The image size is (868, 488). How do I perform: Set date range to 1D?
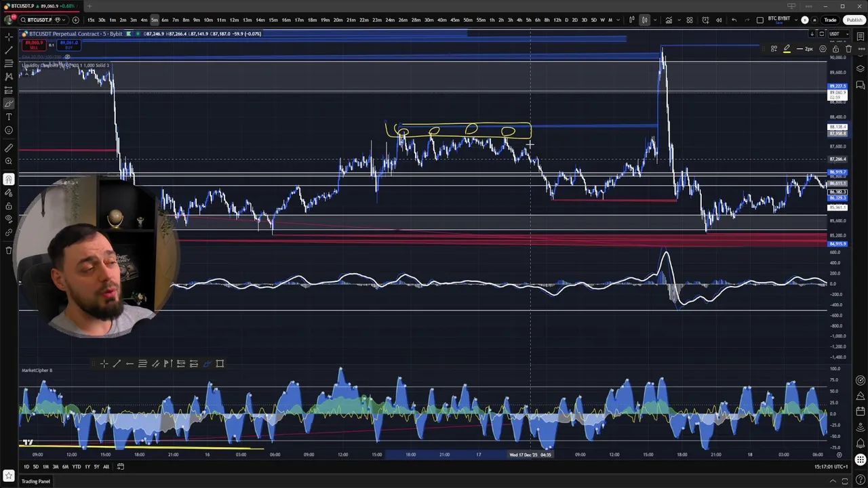point(26,466)
